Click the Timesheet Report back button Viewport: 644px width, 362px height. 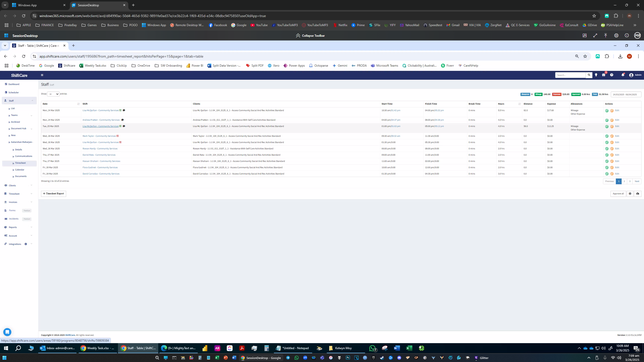pyautogui.click(x=54, y=194)
